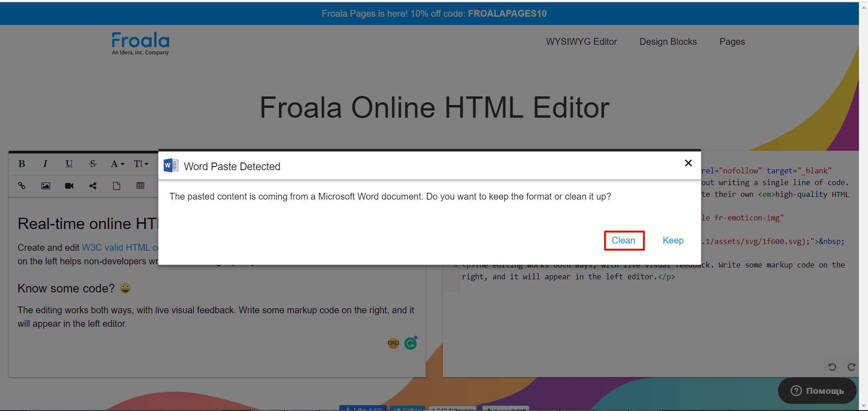
Task: Open the W3C valid HTML link
Action: pyautogui.click(x=120, y=248)
